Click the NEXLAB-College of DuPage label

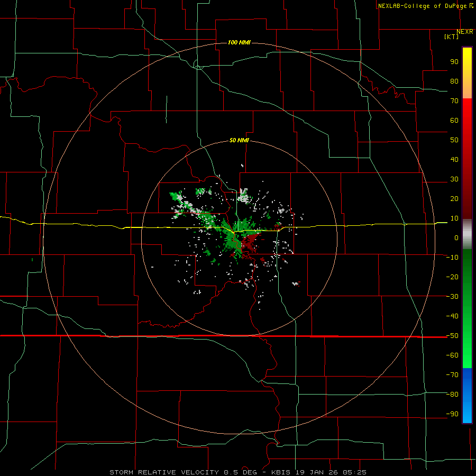pyautogui.click(x=422, y=6)
